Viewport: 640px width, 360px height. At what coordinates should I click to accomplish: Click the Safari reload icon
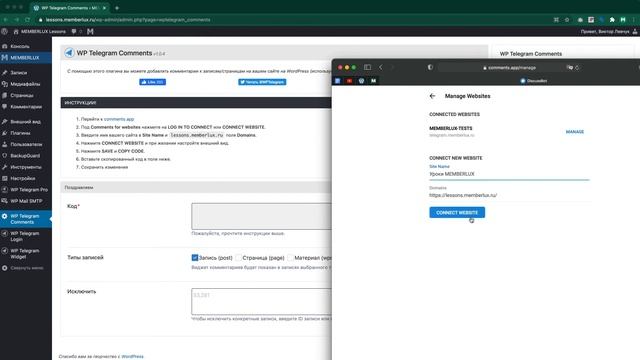577,68
